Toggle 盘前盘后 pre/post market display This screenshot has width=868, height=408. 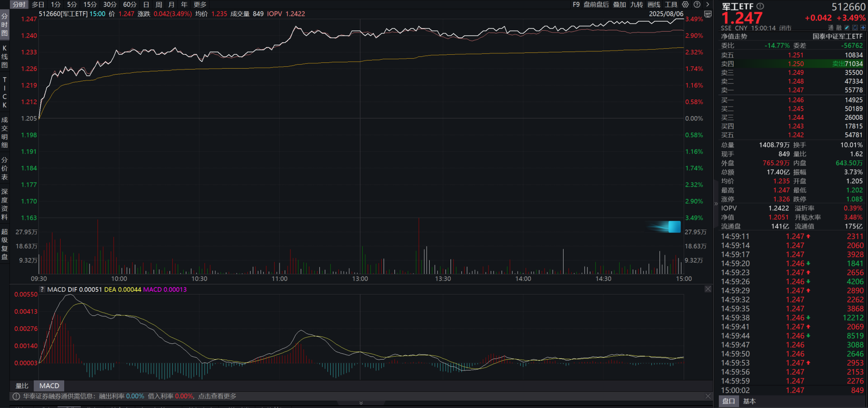[596, 5]
